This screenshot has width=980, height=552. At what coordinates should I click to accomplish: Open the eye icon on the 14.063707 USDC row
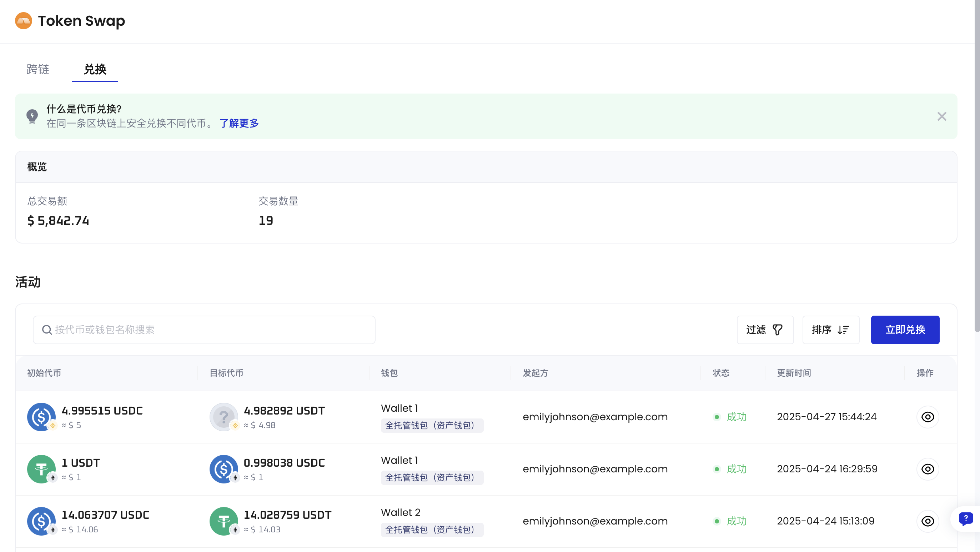point(928,521)
